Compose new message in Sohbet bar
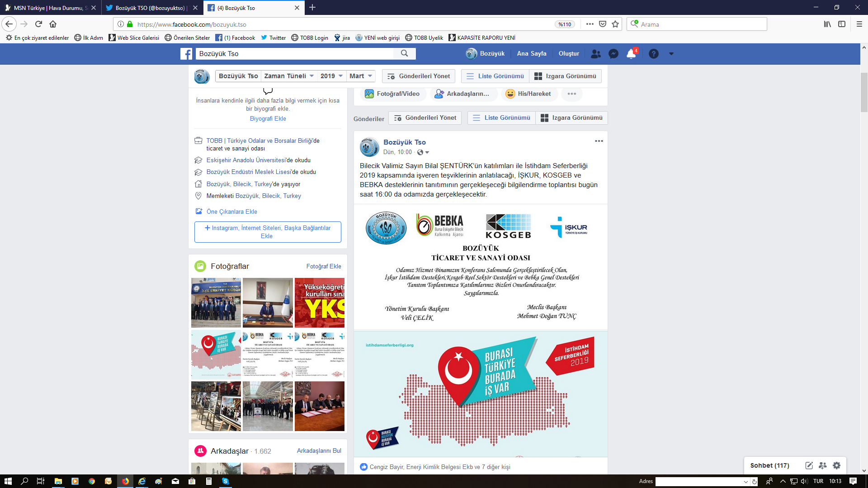Viewport: 868px width, 488px height. [x=809, y=465]
